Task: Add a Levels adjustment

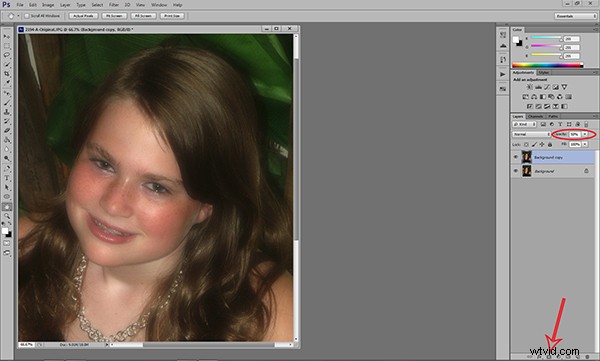Action: [538, 87]
